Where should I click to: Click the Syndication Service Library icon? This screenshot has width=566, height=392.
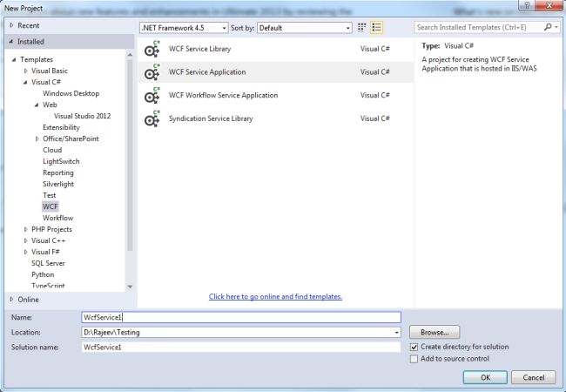coord(152,118)
